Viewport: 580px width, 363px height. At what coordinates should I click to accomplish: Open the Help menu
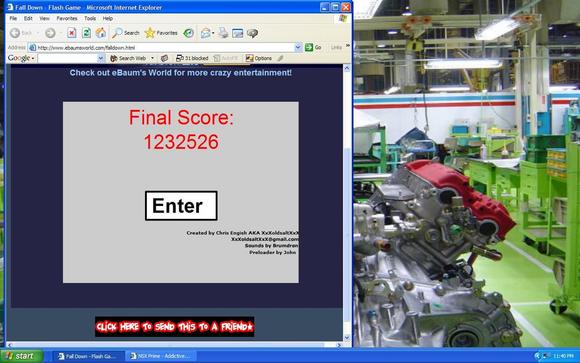108,18
